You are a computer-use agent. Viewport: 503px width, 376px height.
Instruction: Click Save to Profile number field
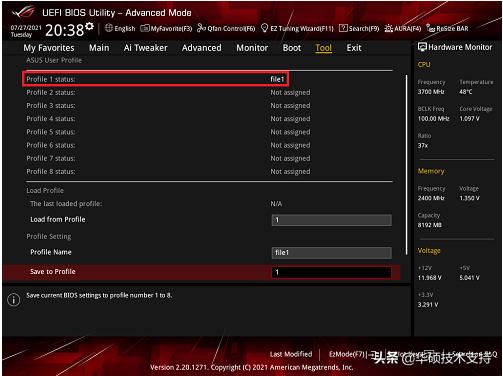click(x=332, y=272)
